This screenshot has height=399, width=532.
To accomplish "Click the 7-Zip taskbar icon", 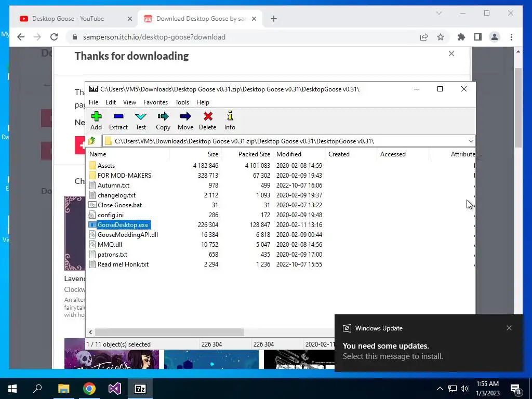I will (x=140, y=389).
